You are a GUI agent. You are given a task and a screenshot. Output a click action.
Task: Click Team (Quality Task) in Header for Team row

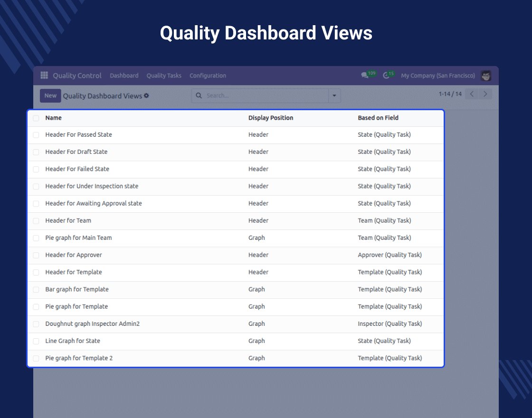pos(384,220)
